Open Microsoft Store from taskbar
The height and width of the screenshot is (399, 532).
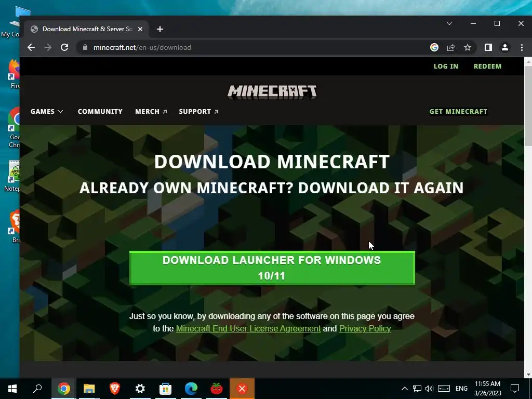(x=166, y=389)
